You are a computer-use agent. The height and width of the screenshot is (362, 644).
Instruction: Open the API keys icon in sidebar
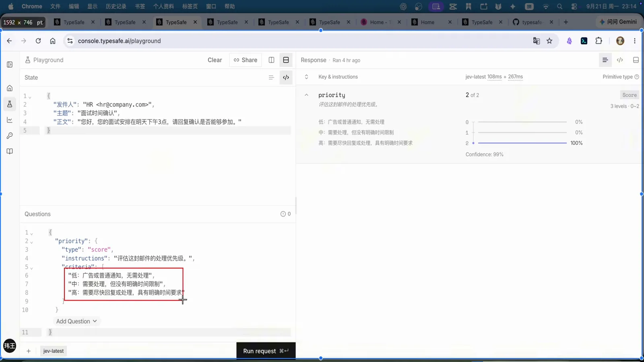(10, 136)
